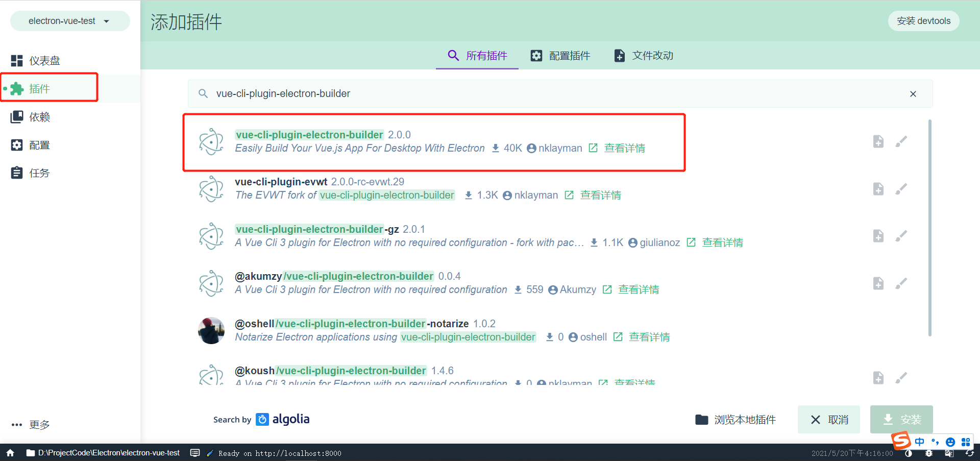Image resolution: width=980 pixels, height=461 pixels.
Task: Click file-add icon for @koush plugin row
Action: coord(878,378)
